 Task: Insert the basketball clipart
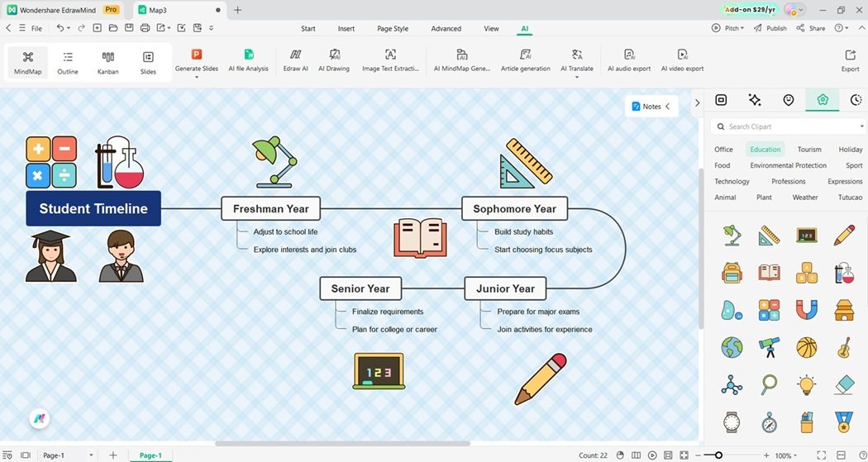pyautogui.click(x=806, y=347)
